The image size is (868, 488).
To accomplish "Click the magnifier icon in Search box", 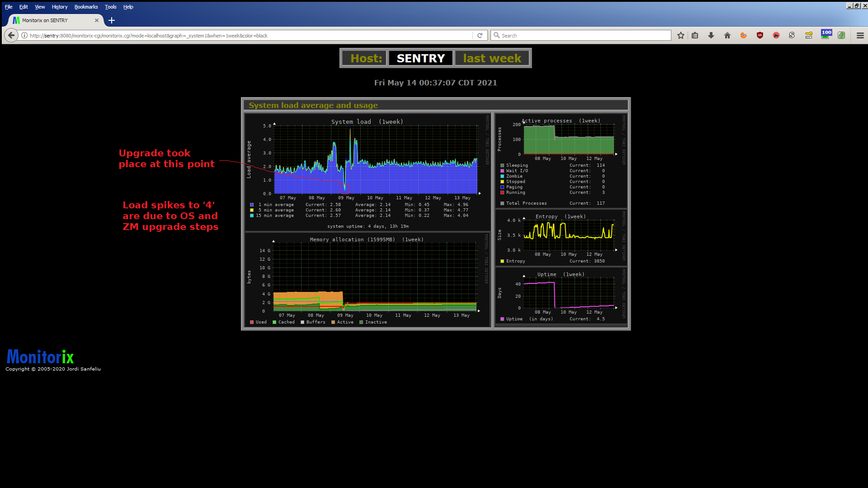I will click(x=496, y=35).
